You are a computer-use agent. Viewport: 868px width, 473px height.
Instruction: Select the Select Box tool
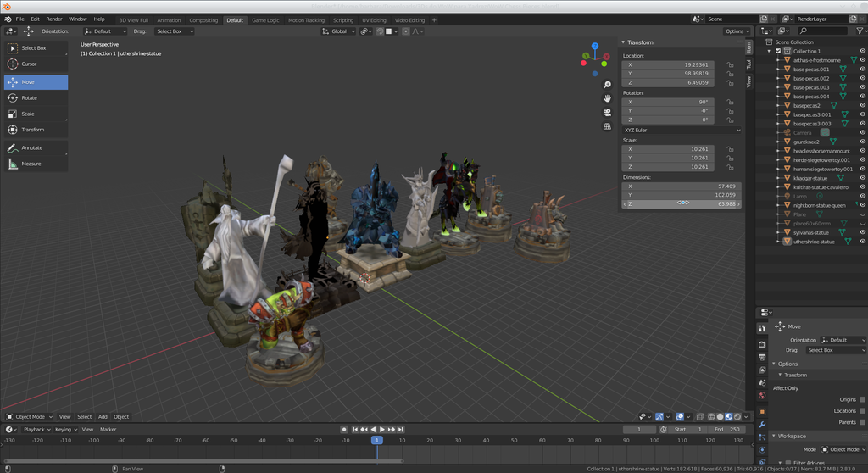click(36, 48)
